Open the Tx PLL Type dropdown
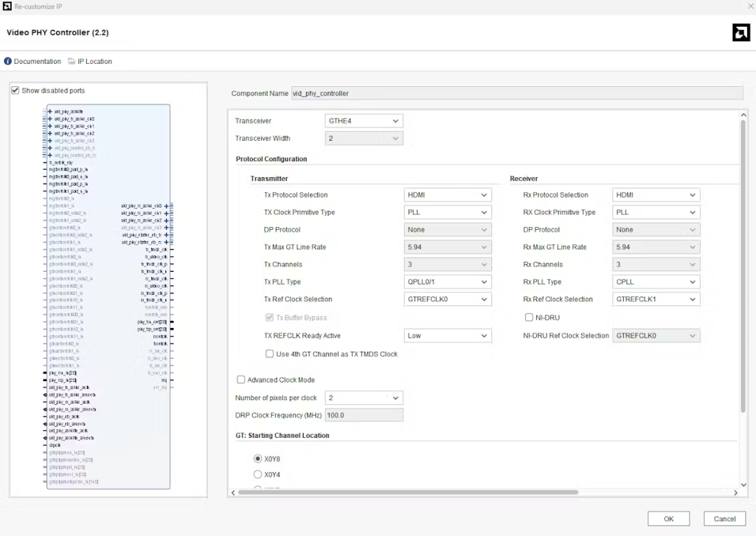The image size is (756, 536). click(447, 282)
